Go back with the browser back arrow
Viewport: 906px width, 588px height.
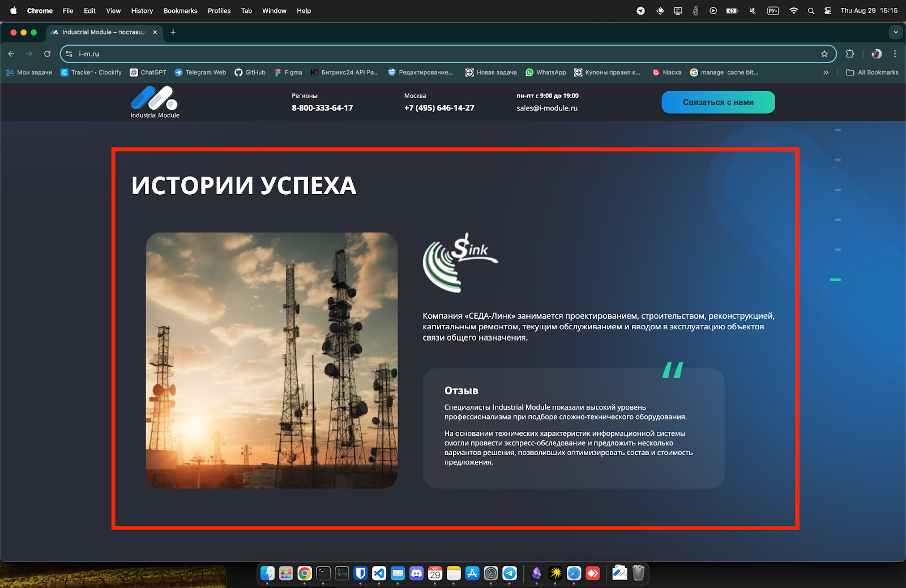click(x=11, y=54)
